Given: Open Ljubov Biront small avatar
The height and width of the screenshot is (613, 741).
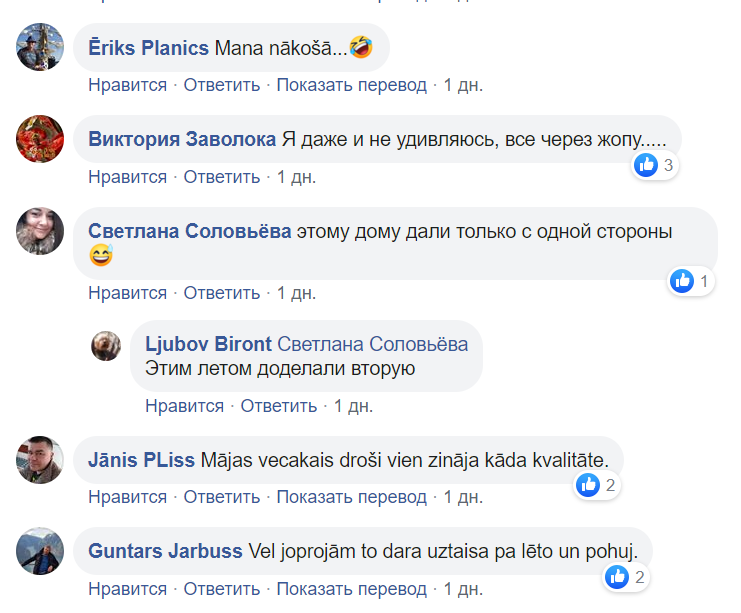Looking at the screenshot, I should tap(106, 346).
